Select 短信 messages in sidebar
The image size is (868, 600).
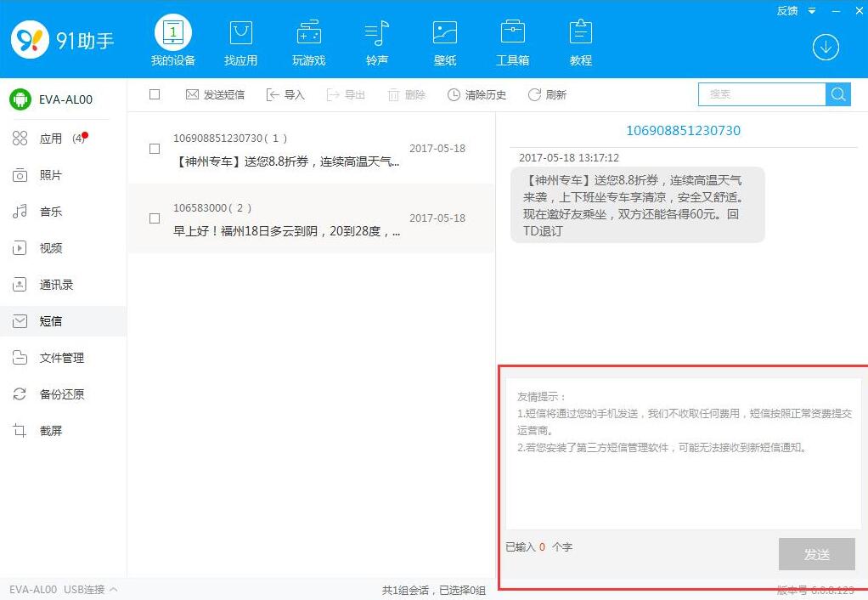63,321
